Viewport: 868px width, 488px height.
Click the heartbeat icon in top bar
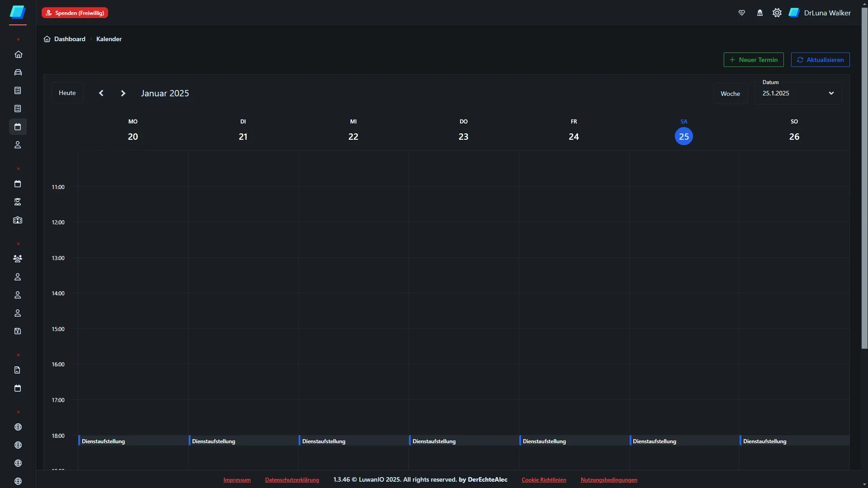pos(741,13)
